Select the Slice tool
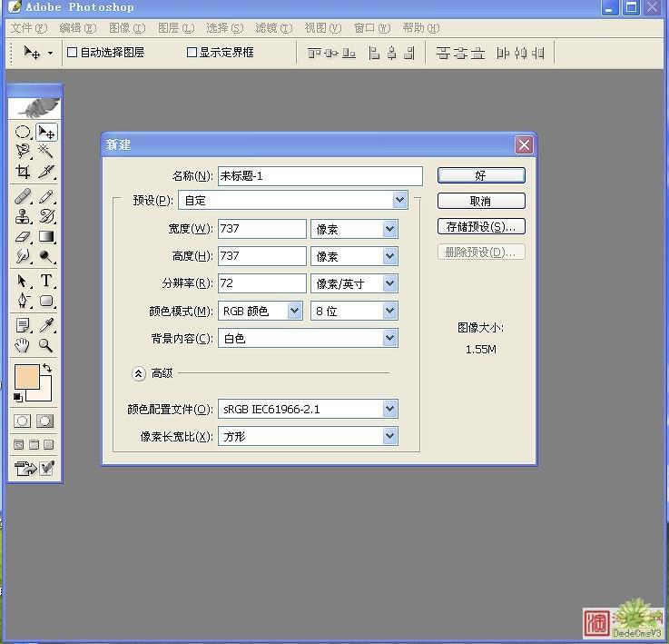Image resolution: width=669 pixels, height=644 pixels. (46, 172)
